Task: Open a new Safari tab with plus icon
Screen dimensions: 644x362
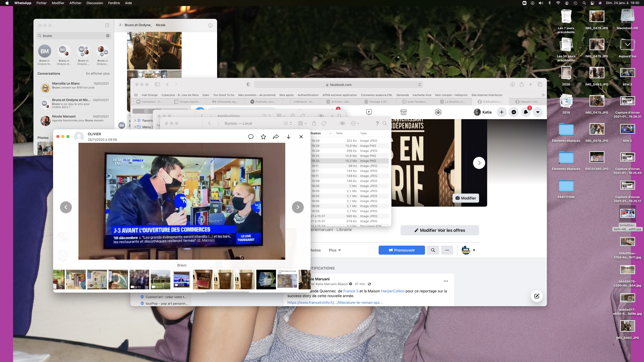Action: point(531,84)
